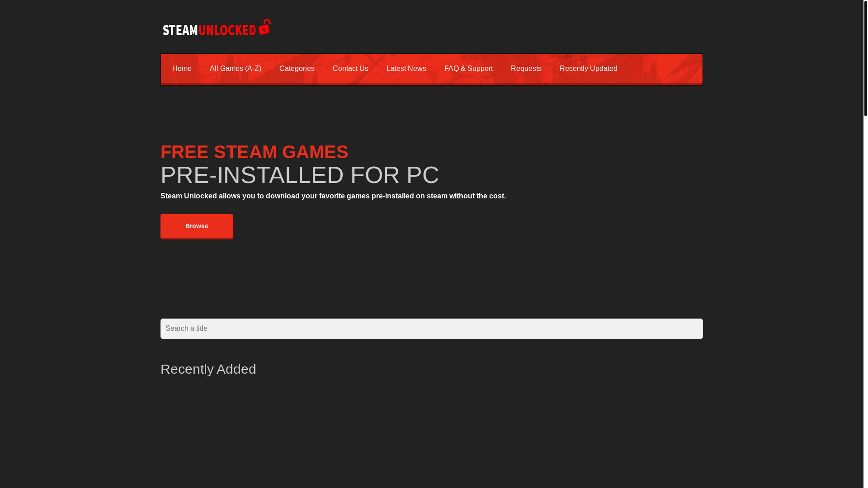Click the page vertical scrollbar thumb
This screenshot has width=868, height=488.
[866, 58]
